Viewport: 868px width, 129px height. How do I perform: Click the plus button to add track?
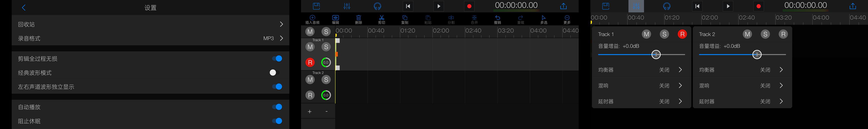click(x=310, y=112)
